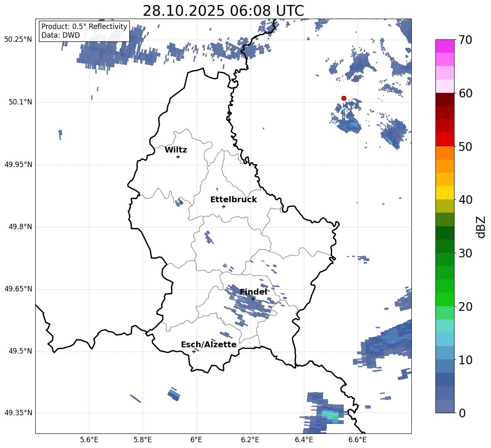This screenshot has height=448, width=491.
Task: Click the 60 dBZ colorbar tick label
Action: [465, 93]
